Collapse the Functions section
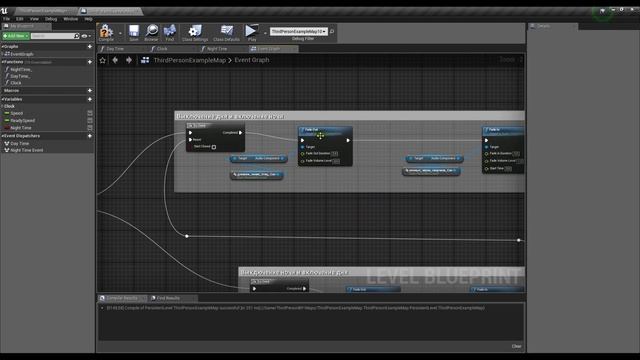Viewport: 640px width, 360px height. tap(2, 62)
